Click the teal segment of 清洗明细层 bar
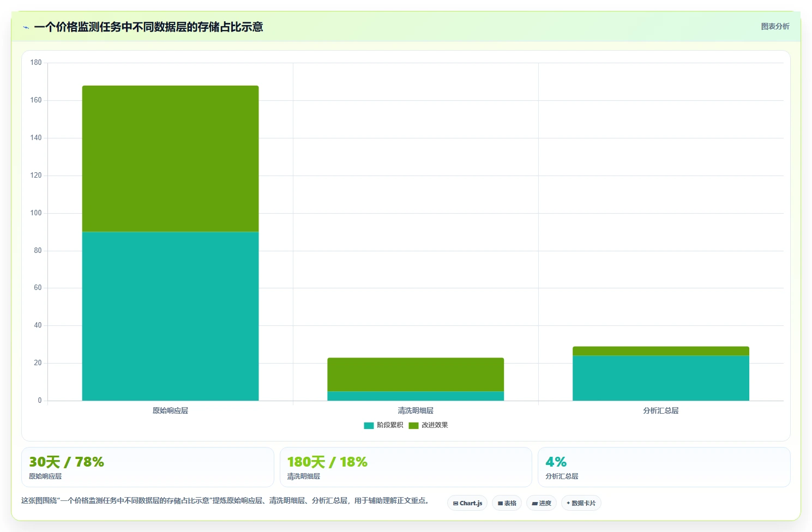The height and width of the screenshot is (532, 812). click(x=416, y=396)
